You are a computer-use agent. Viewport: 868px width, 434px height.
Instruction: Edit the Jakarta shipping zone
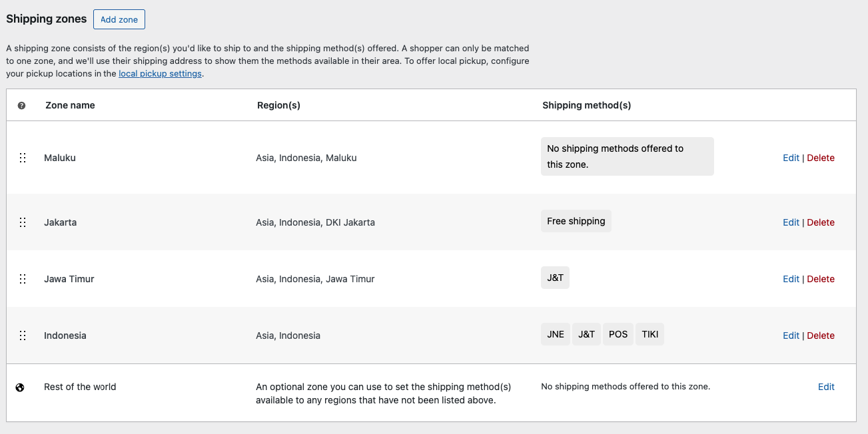click(791, 222)
